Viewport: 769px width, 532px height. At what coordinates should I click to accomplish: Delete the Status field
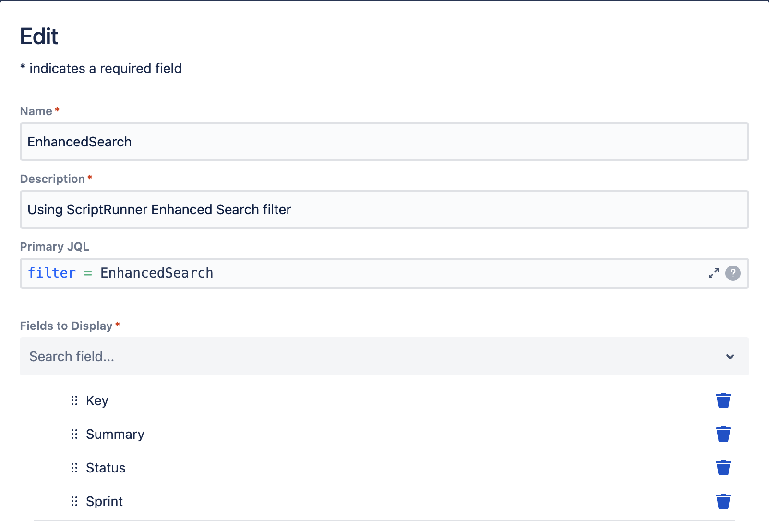click(723, 468)
